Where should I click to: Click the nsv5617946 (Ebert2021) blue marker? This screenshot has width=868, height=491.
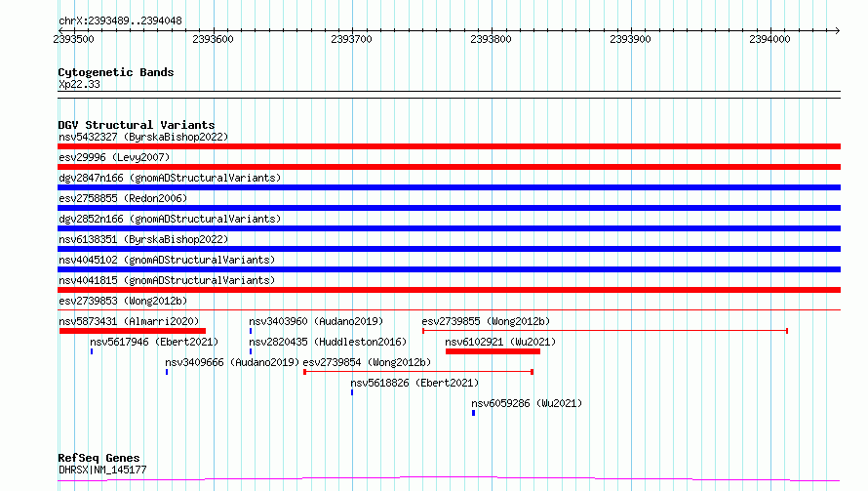[x=92, y=351]
